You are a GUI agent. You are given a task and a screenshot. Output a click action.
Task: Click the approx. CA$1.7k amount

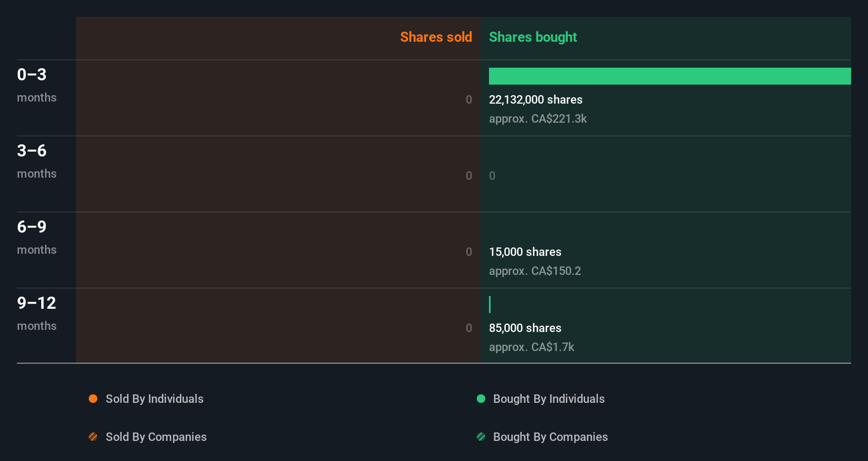[531, 347]
